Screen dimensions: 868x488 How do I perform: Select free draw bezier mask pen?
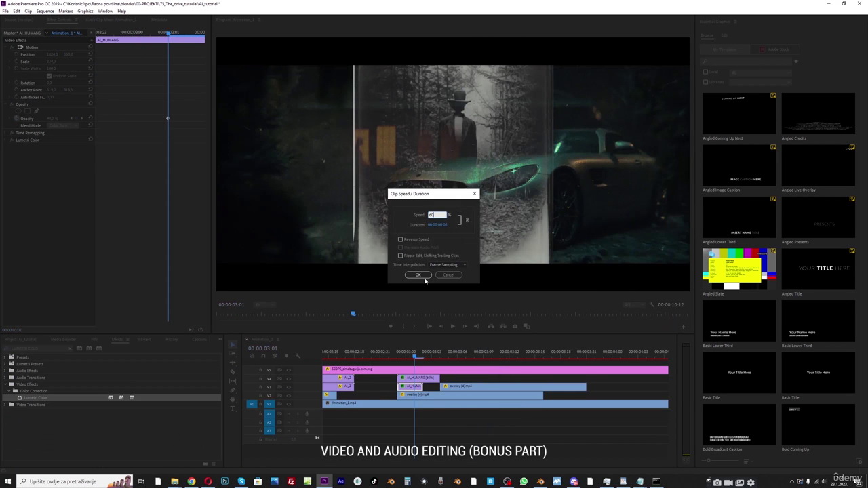click(x=37, y=111)
